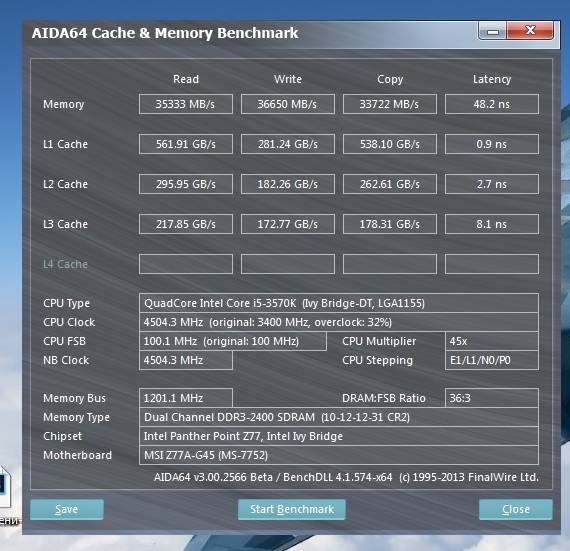The image size is (570, 551).
Task: Minimize the AIDA64 benchmark window
Action: pos(493,32)
